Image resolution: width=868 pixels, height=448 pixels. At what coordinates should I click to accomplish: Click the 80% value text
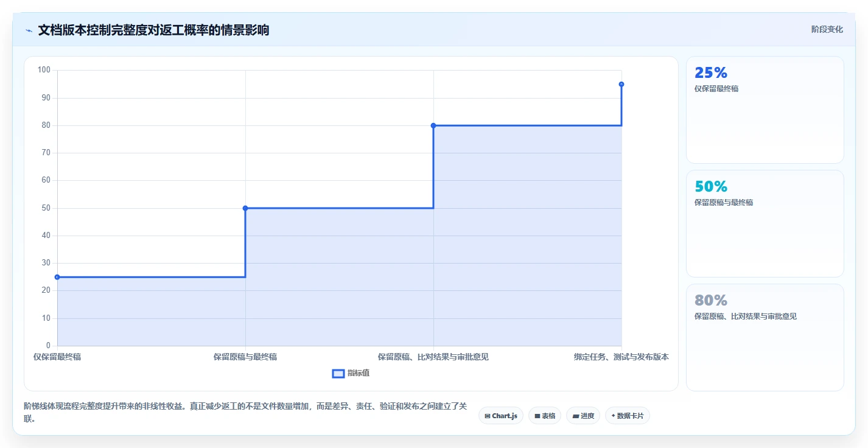pyautogui.click(x=711, y=301)
